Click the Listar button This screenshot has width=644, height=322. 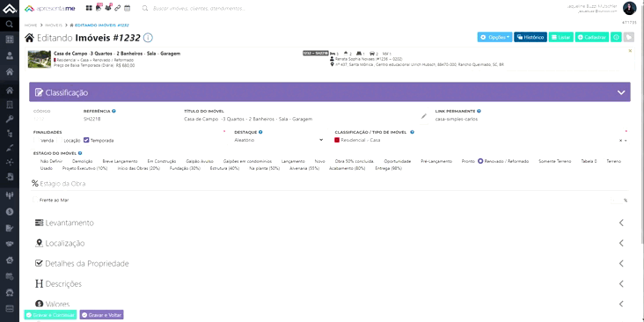[x=561, y=37]
